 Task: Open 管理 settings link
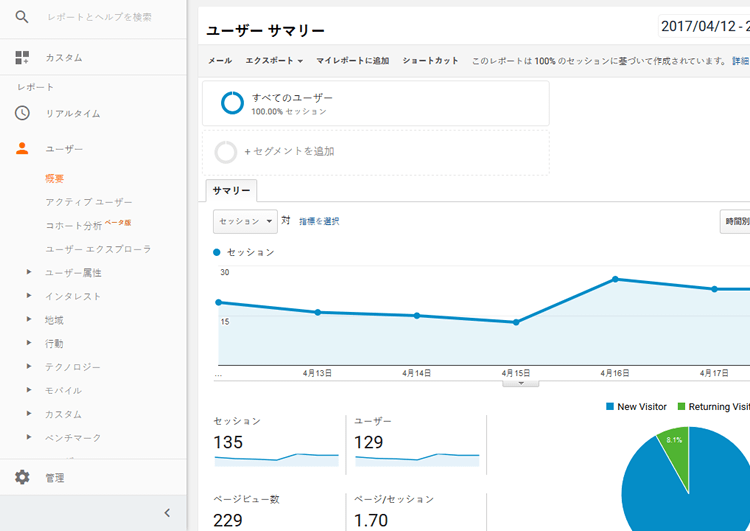tap(55, 478)
